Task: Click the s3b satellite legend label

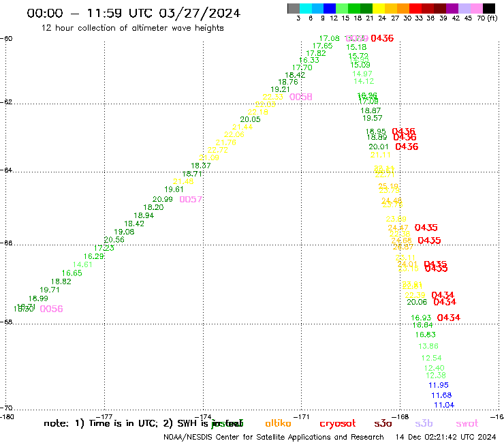Action: (x=424, y=423)
